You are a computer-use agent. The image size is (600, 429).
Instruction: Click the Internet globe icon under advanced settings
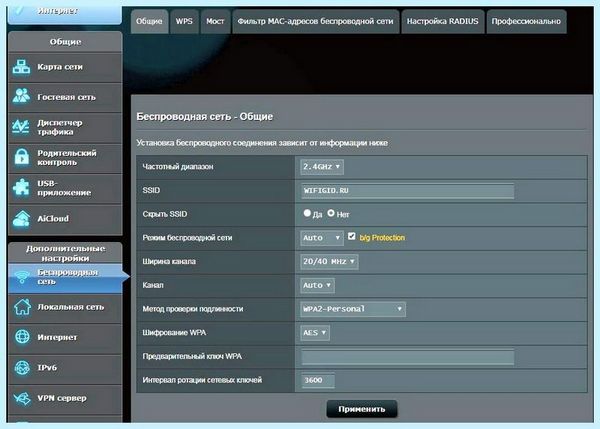(x=22, y=337)
